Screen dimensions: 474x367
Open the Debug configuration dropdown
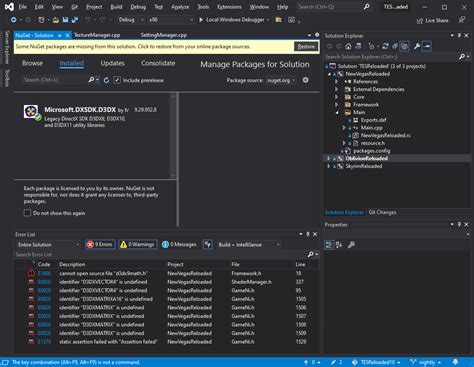(x=131, y=20)
